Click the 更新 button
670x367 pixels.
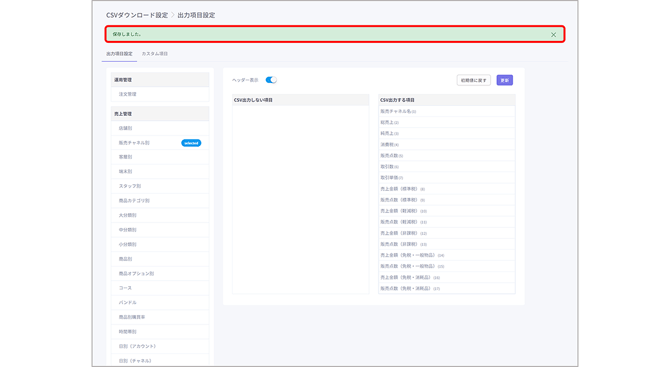(505, 80)
